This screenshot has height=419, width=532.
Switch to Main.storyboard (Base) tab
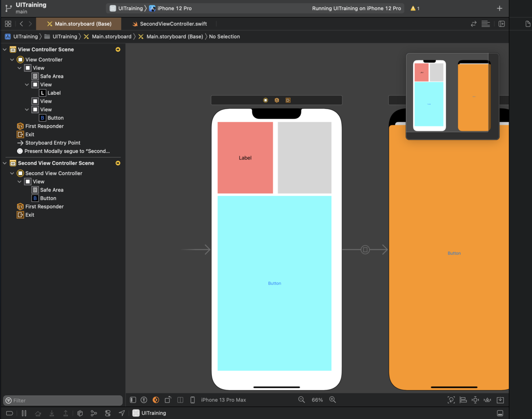pyautogui.click(x=79, y=24)
